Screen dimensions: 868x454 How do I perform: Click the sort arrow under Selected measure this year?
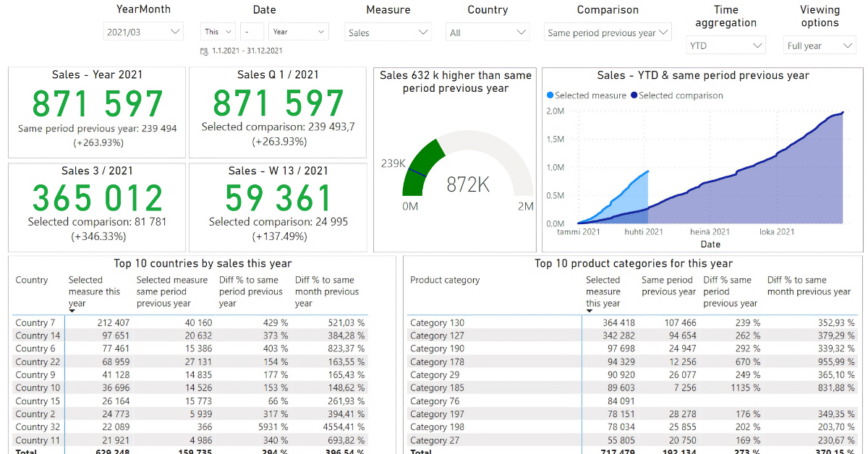[72, 311]
